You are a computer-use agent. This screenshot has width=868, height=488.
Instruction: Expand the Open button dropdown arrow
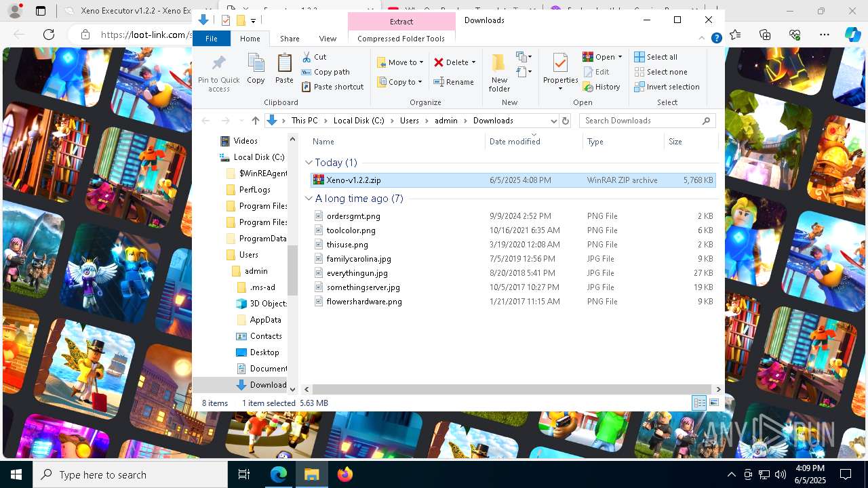(x=620, y=57)
